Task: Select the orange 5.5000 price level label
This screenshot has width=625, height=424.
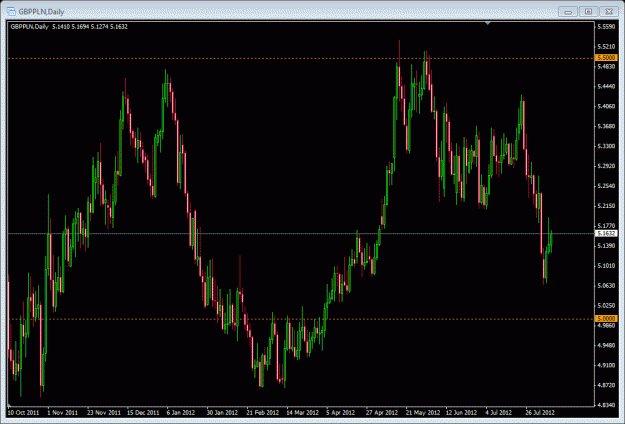Action: (606, 58)
